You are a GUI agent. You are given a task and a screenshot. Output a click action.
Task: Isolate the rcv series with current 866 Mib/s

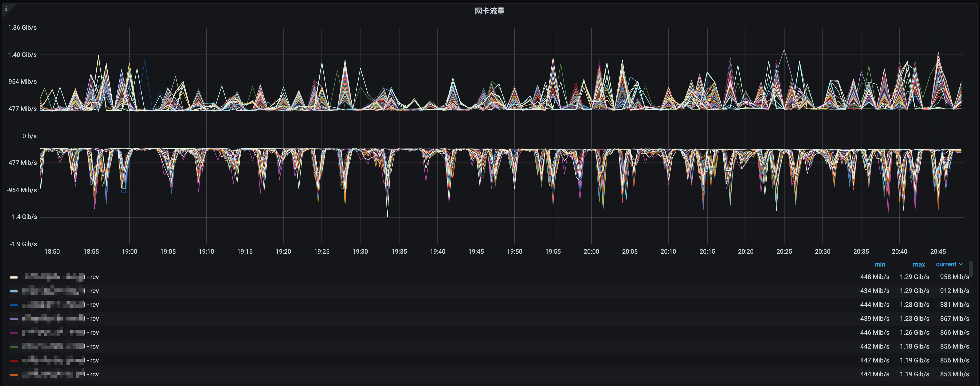pos(60,333)
